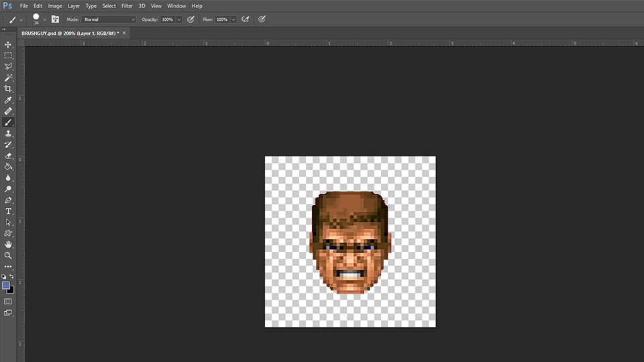This screenshot has width=644, height=362.
Task: Select the Horizontal Type tool
Action: 9,211
